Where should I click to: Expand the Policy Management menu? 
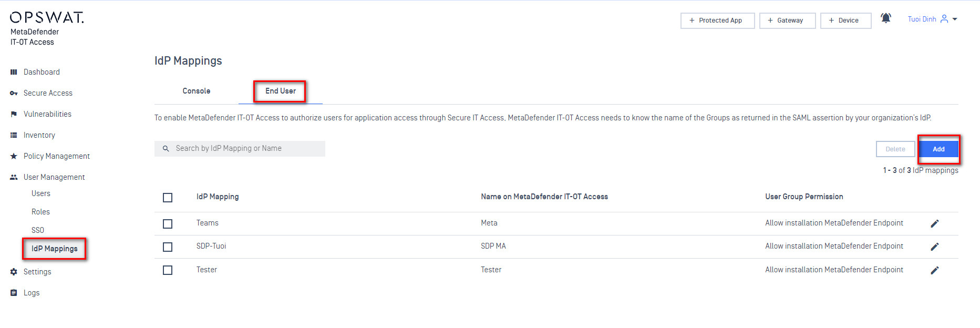point(56,156)
